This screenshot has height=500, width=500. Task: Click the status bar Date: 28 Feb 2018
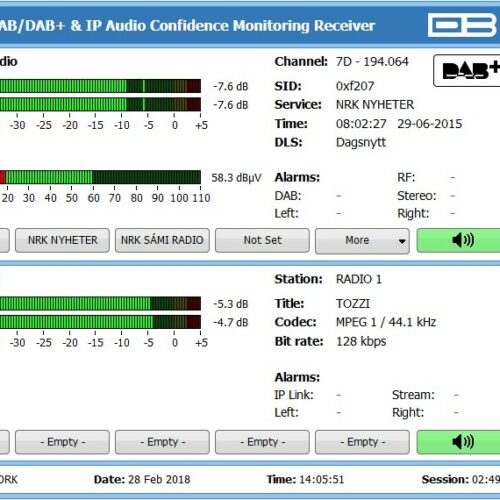(142, 479)
